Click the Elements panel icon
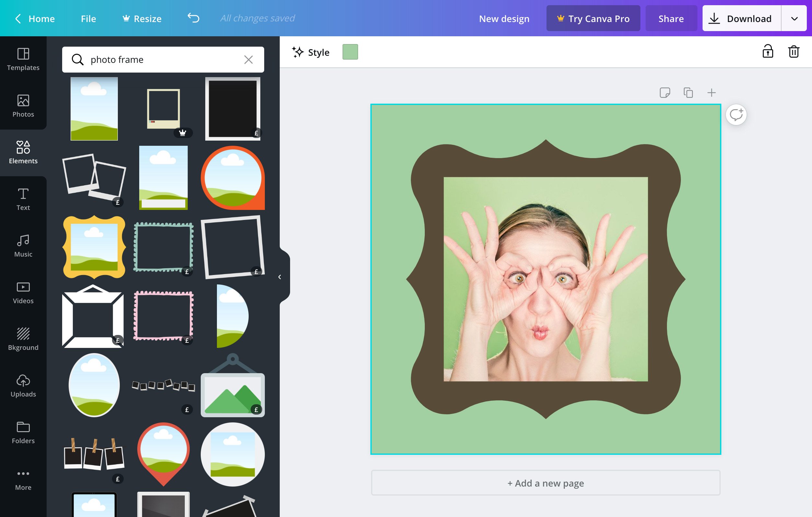Screen dimensions: 812x517 click(x=23, y=151)
